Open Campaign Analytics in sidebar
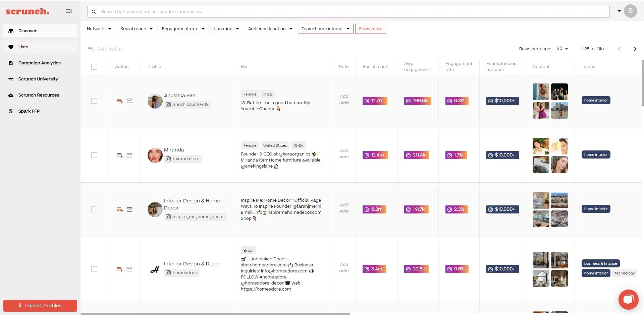The width and height of the screenshot is (644, 315). [40, 63]
